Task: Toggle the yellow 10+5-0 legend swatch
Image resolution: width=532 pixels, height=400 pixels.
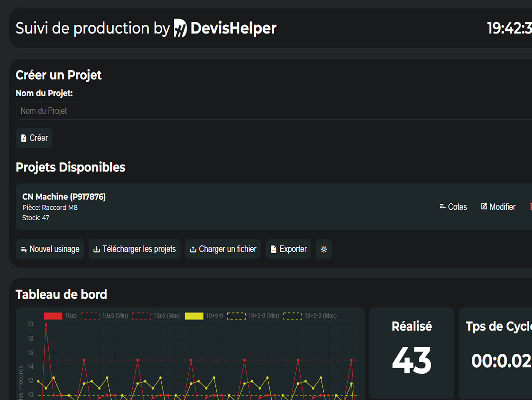Action: coord(194,316)
